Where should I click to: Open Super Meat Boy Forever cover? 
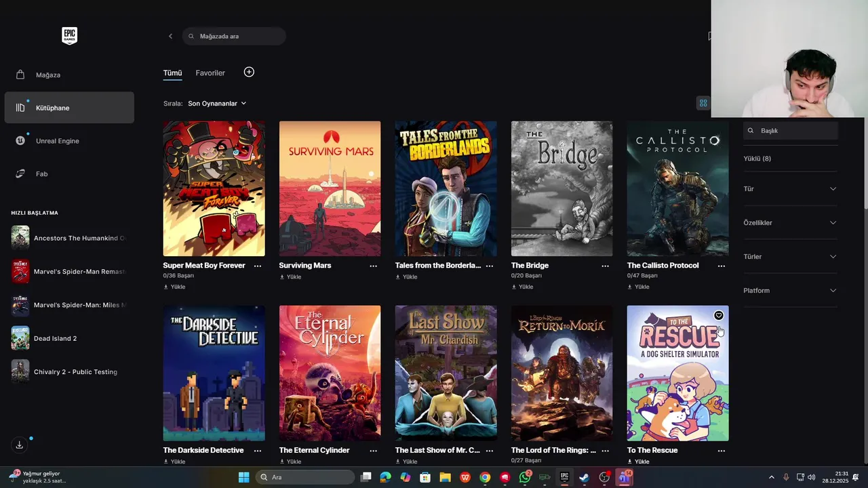pyautogui.click(x=214, y=188)
